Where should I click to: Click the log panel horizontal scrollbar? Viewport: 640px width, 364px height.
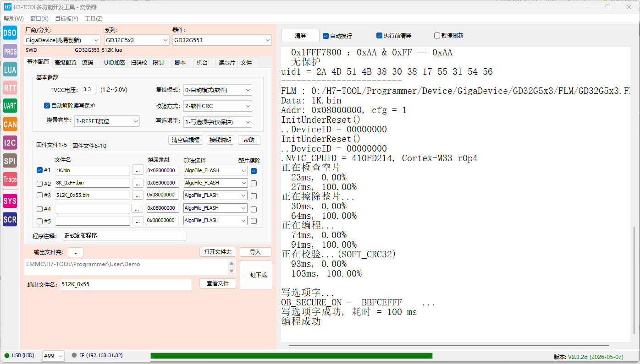449,345
